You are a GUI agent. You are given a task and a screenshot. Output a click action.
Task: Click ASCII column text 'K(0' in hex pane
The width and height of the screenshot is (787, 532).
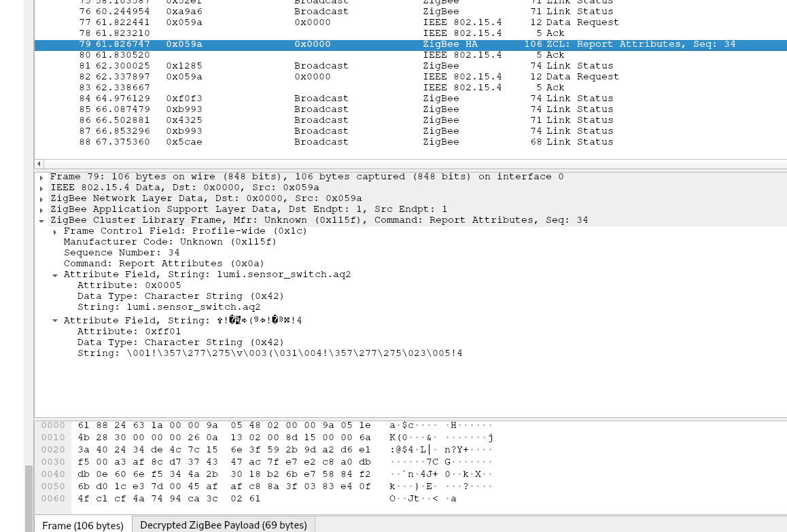click(398, 438)
